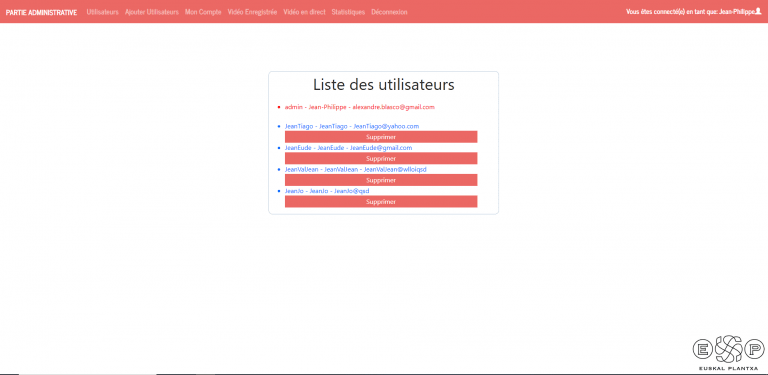Open the Vidéo Enregistrée section

252,12
